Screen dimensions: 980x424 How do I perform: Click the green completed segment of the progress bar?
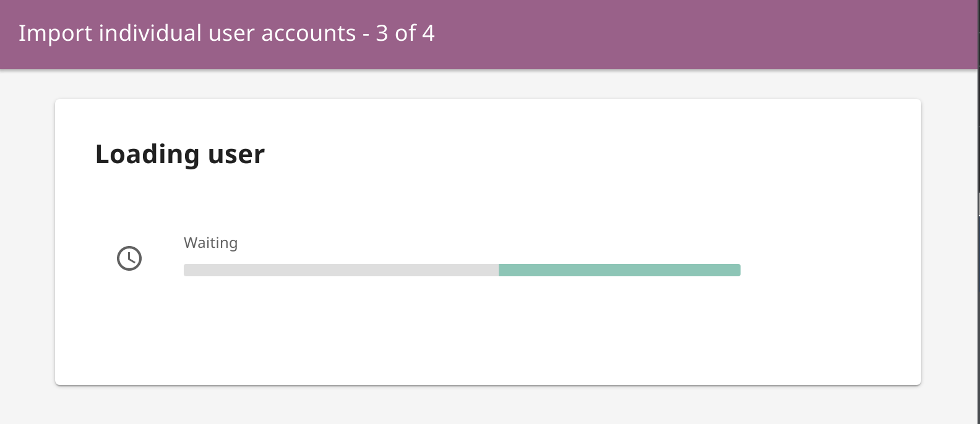[619, 269]
